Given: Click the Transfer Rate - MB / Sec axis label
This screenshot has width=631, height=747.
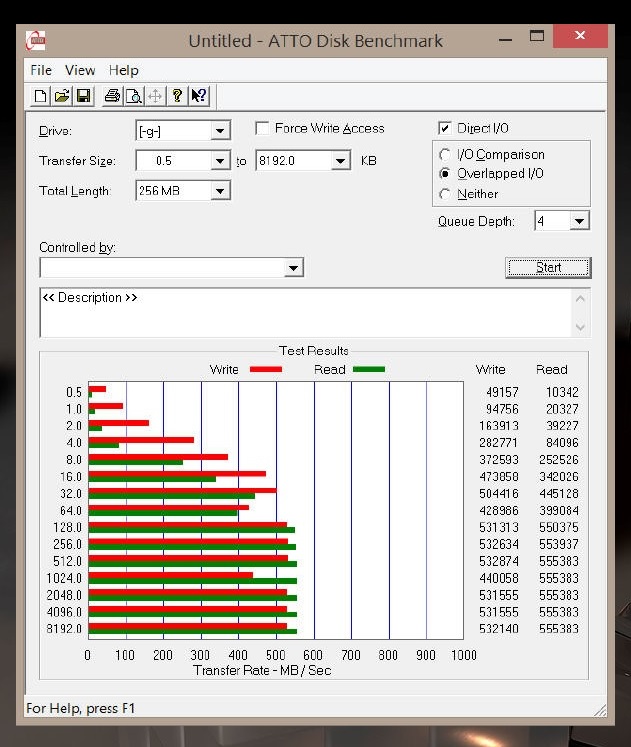Looking at the screenshot, I should (262, 670).
